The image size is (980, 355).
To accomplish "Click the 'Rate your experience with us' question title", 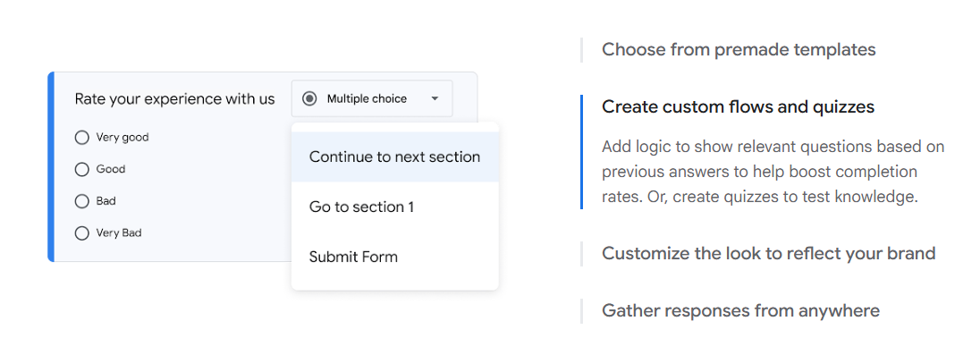I will pos(174,98).
